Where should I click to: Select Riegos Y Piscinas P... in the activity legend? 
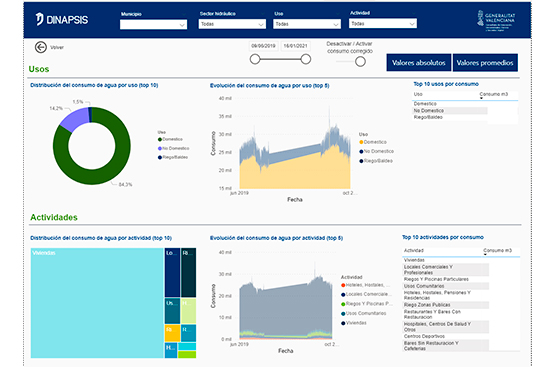pyautogui.click(x=367, y=304)
